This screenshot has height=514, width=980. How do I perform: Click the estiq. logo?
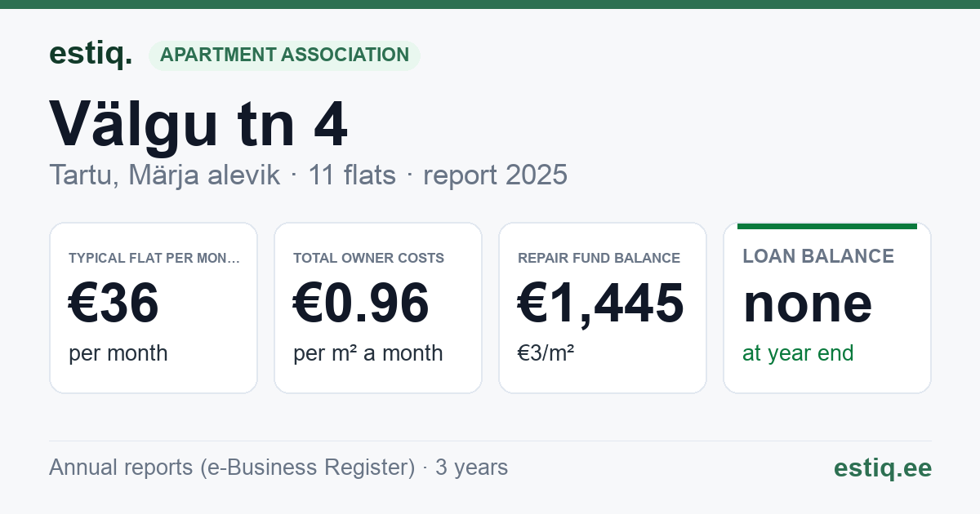coord(91,54)
